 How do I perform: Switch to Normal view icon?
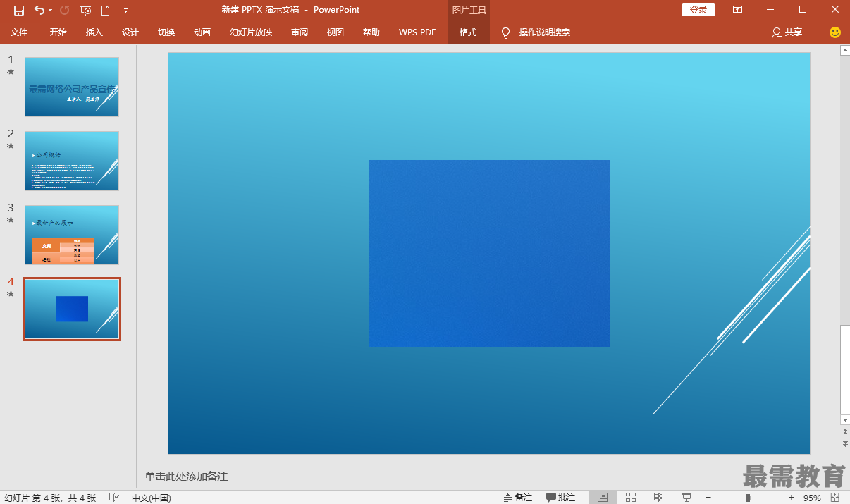tap(603, 498)
